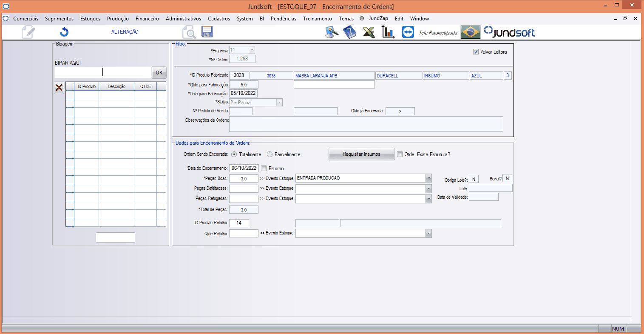Click the OK button next to bipar field
This screenshot has width=644, height=334.
click(x=159, y=72)
